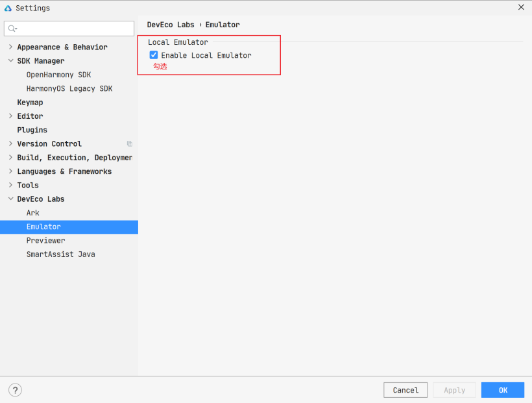Click the Version Control label
The width and height of the screenshot is (532, 403).
click(49, 144)
